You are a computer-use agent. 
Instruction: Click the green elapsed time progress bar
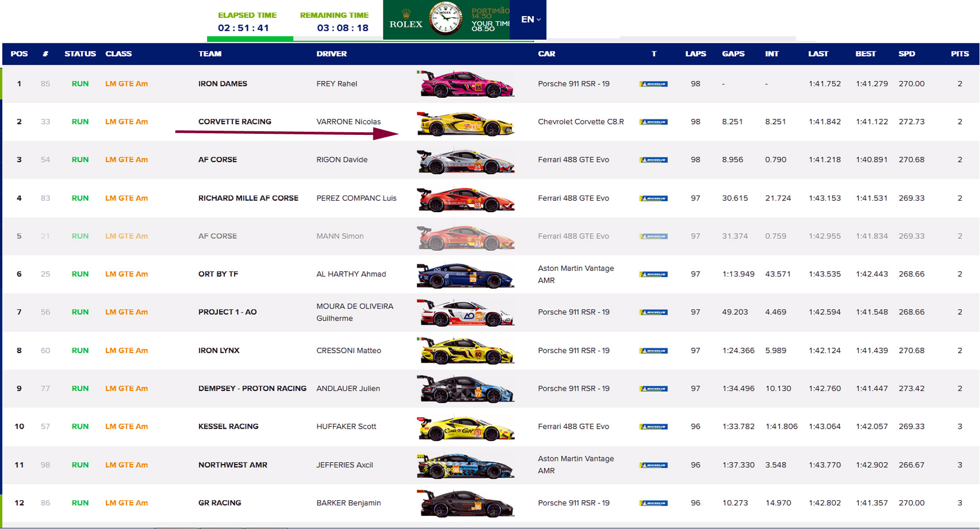pos(250,39)
